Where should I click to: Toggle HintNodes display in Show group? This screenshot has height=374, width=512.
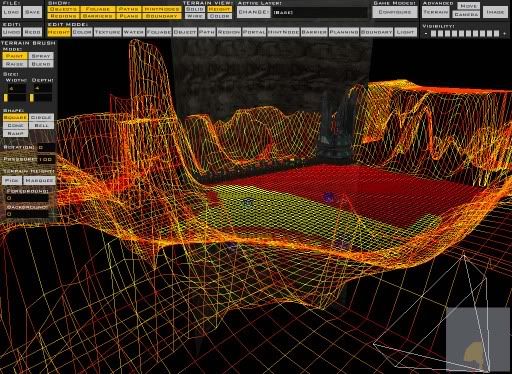tap(162, 9)
